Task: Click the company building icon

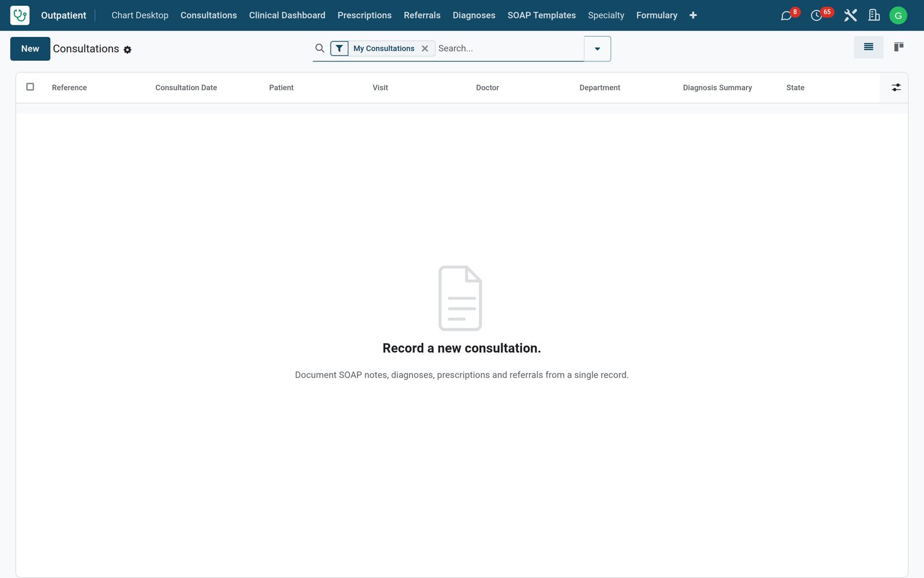Action: pyautogui.click(x=874, y=15)
